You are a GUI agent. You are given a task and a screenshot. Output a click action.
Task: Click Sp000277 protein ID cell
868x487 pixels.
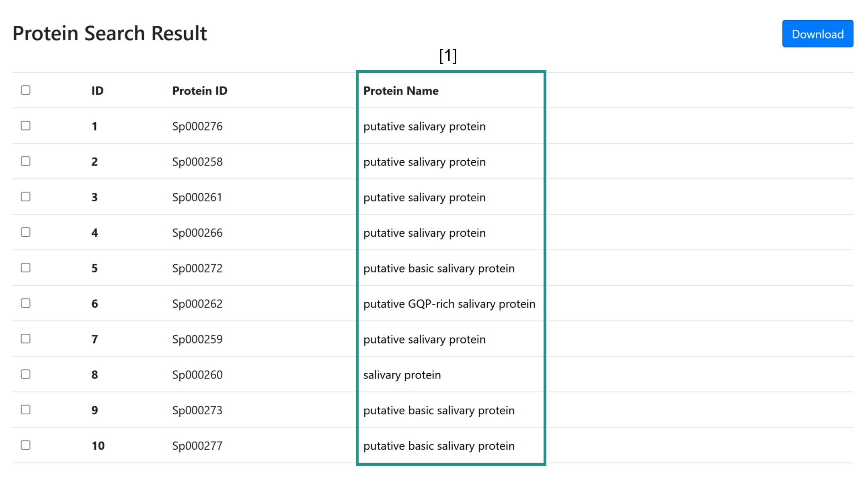point(197,446)
